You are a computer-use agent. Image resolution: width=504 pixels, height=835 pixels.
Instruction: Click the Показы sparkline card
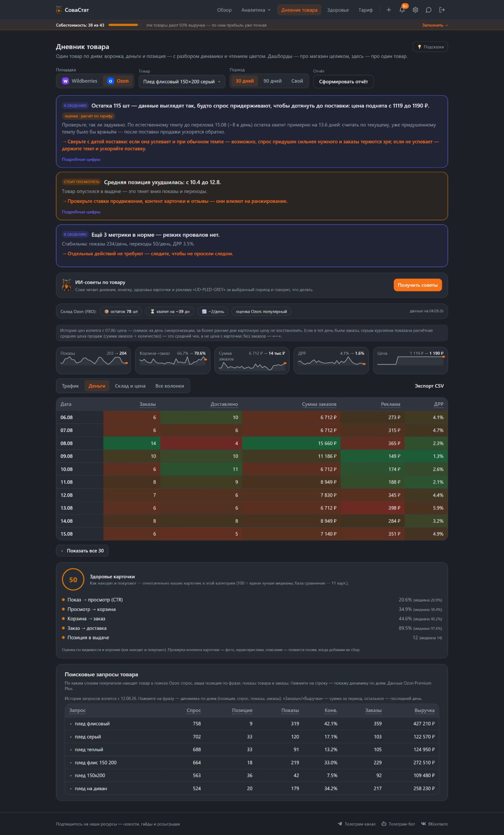click(93, 360)
